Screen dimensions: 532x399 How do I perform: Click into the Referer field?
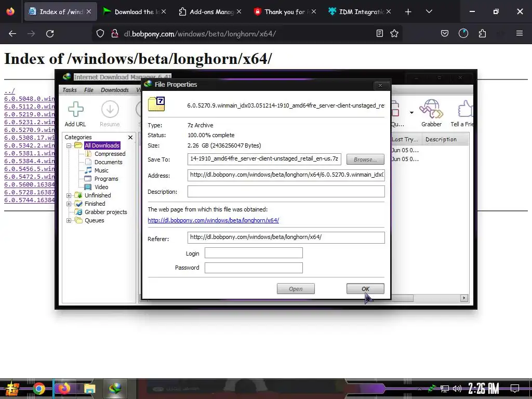(286, 237)
